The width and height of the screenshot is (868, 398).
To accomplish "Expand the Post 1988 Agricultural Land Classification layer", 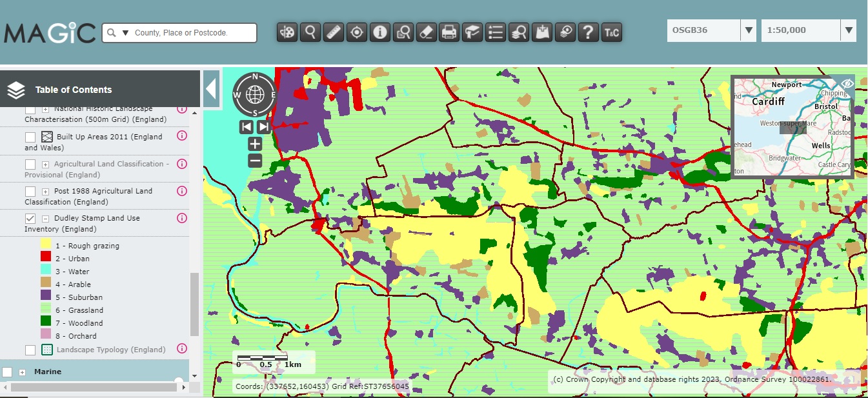I will (46, 192).
